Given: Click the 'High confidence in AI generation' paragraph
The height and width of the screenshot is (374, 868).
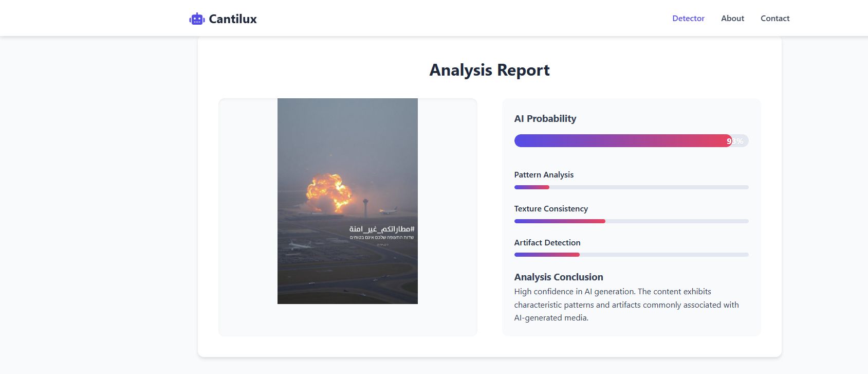Looking at the screenshot, I should tap(626, 305).
